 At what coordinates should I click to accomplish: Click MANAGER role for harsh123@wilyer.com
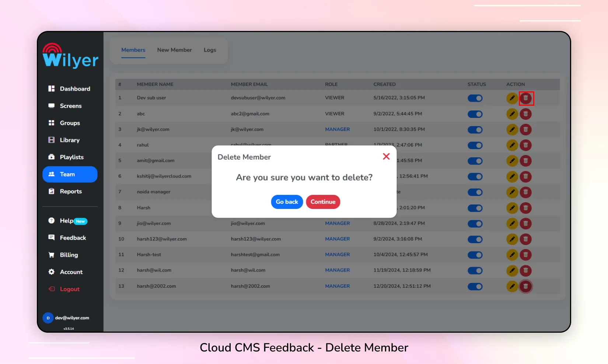tap(338, 239)
